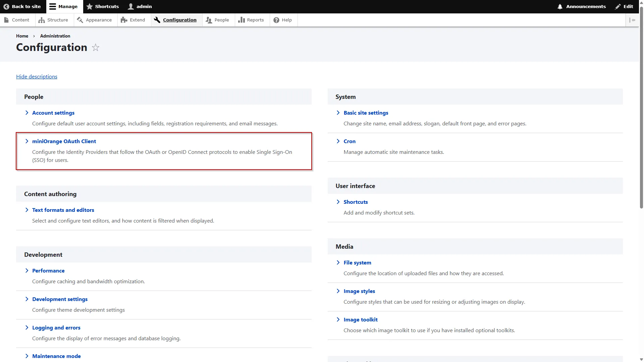The width and height of the screenshot is (644, 362).
Task: Go to Administration breadcrumb
Action: (55, 36)
